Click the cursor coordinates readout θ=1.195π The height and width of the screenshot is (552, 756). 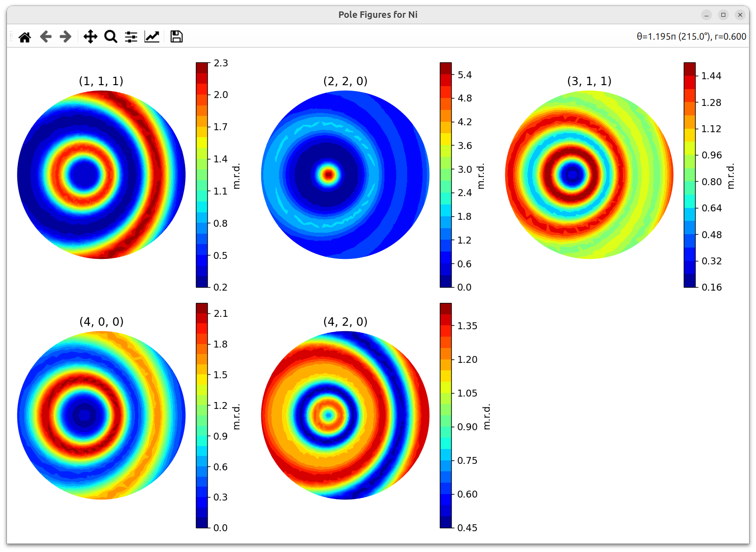coord(691,37)
